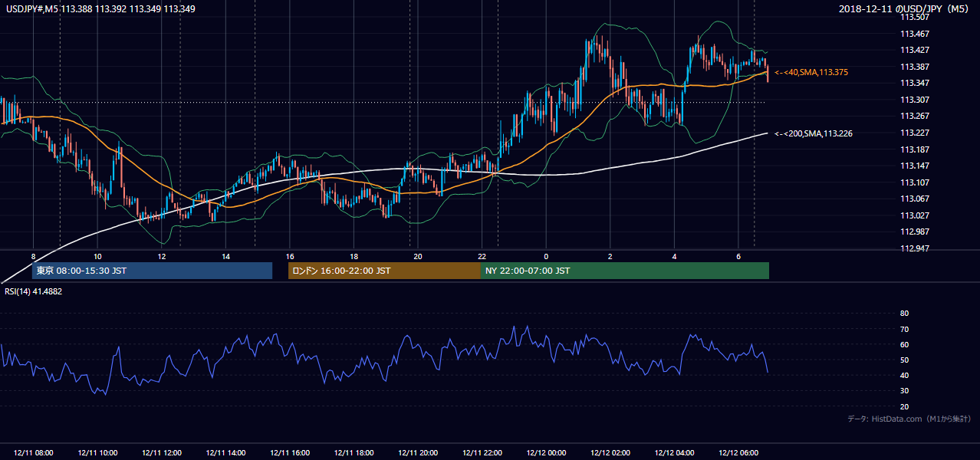Click price axis label 113.147
The image size is (980, 460).
(915, 166)
